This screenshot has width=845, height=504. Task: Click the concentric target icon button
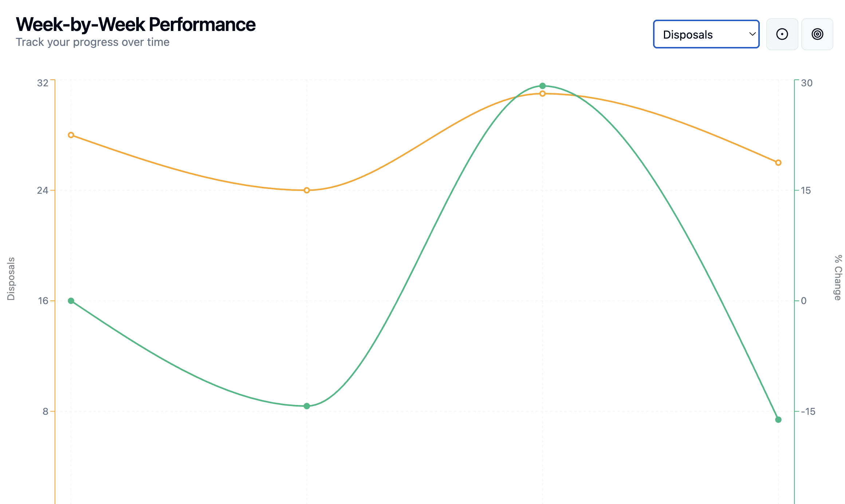click(x=817, y=34)
